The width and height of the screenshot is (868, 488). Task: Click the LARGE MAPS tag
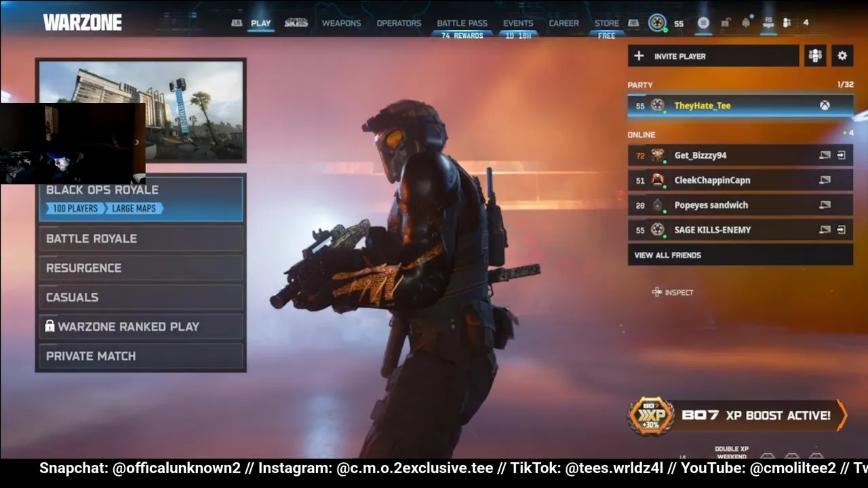(134, 209)
